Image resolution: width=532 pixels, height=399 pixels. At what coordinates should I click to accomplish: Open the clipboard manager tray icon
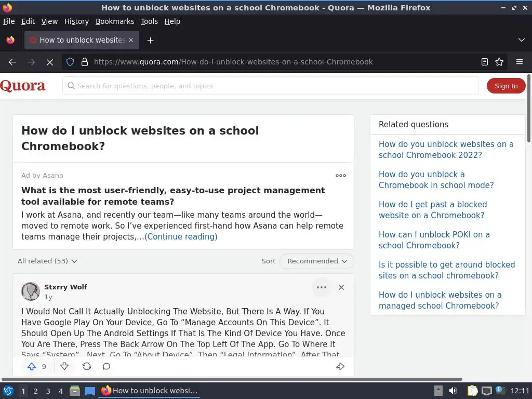(x=472, y=391)
